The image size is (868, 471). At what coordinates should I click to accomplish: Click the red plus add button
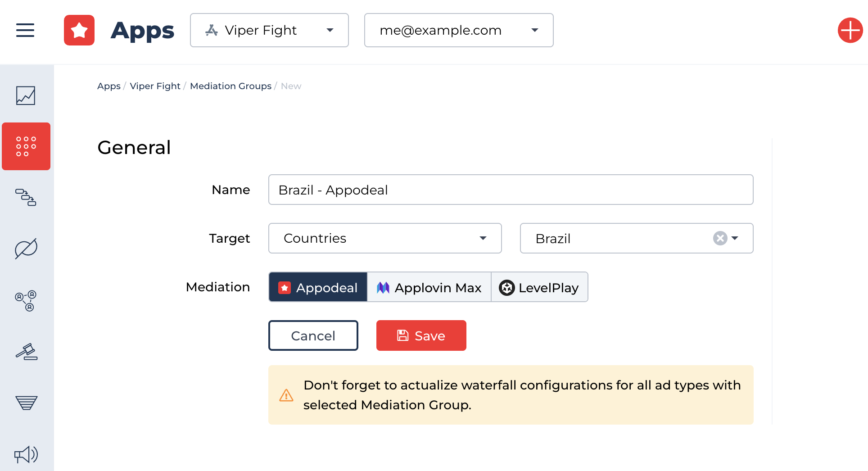click(x=850, y=30)
